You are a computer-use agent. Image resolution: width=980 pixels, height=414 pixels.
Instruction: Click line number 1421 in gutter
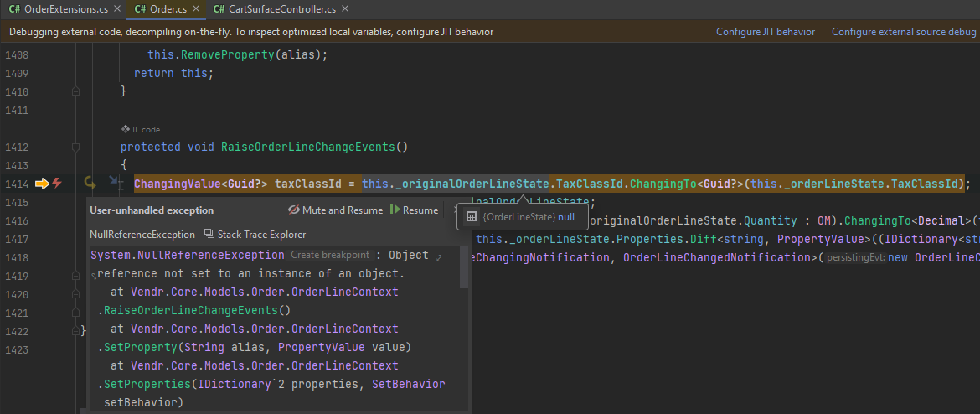(17, 313)
